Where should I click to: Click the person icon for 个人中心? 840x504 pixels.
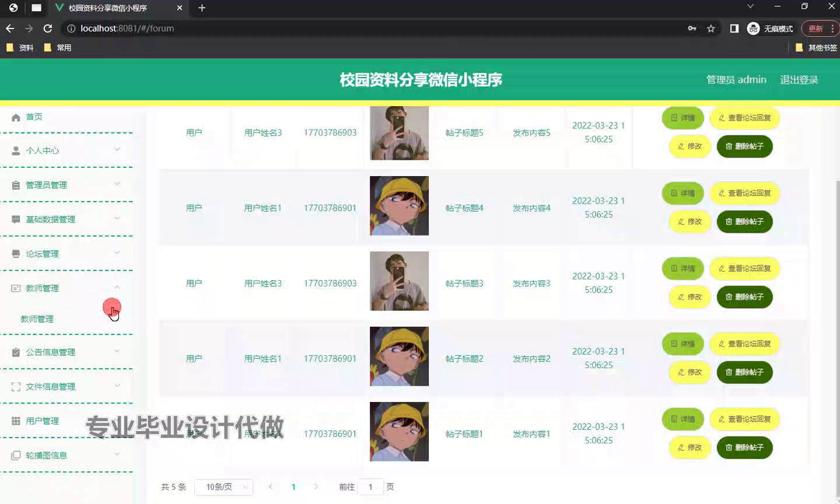16,150
